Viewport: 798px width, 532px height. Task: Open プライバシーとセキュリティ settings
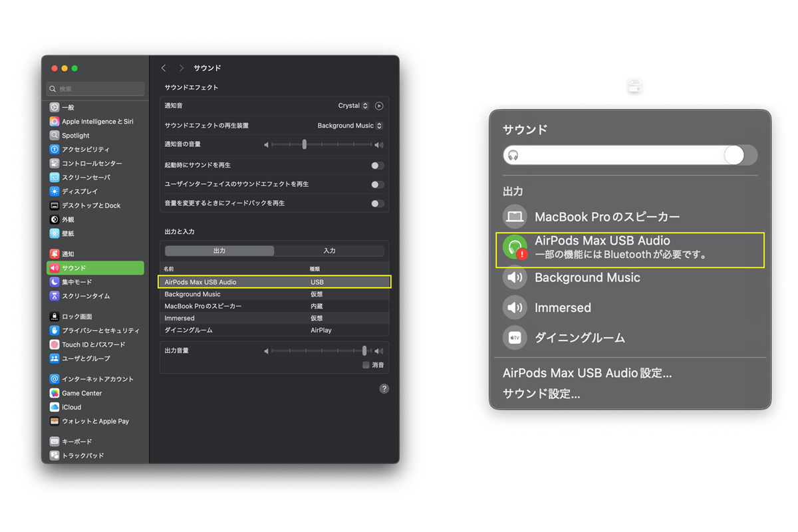[x=95, y=331]
